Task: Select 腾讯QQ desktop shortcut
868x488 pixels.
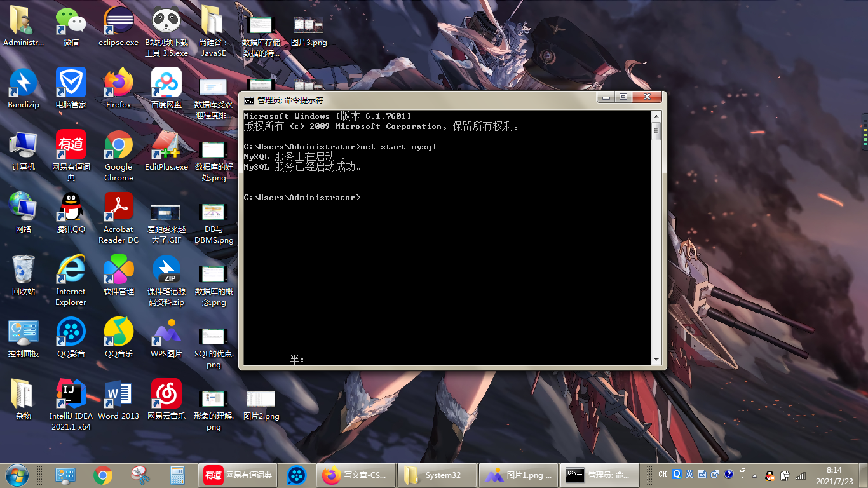Action: pos(71,213)
